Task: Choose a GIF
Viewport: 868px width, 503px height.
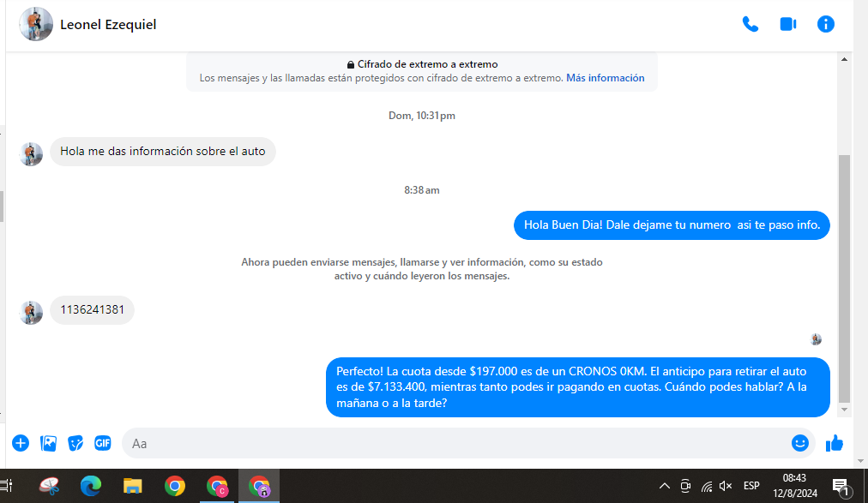Action: [102, 443]
